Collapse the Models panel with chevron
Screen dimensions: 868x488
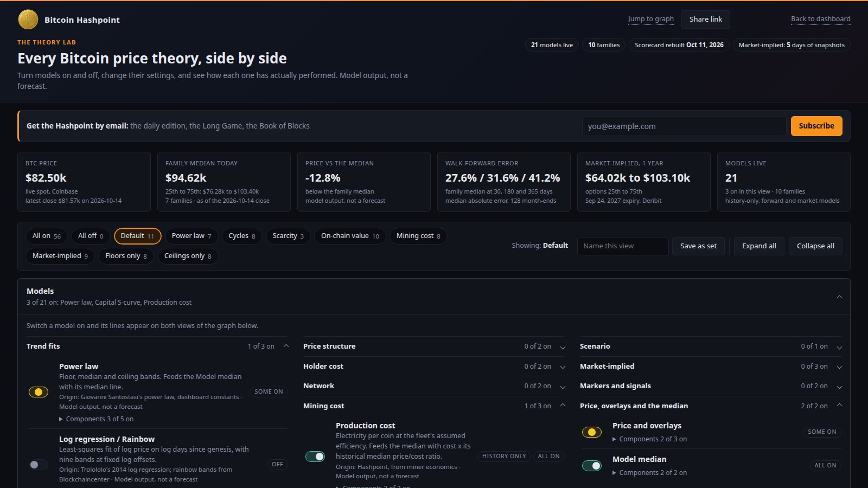[839, 297]
